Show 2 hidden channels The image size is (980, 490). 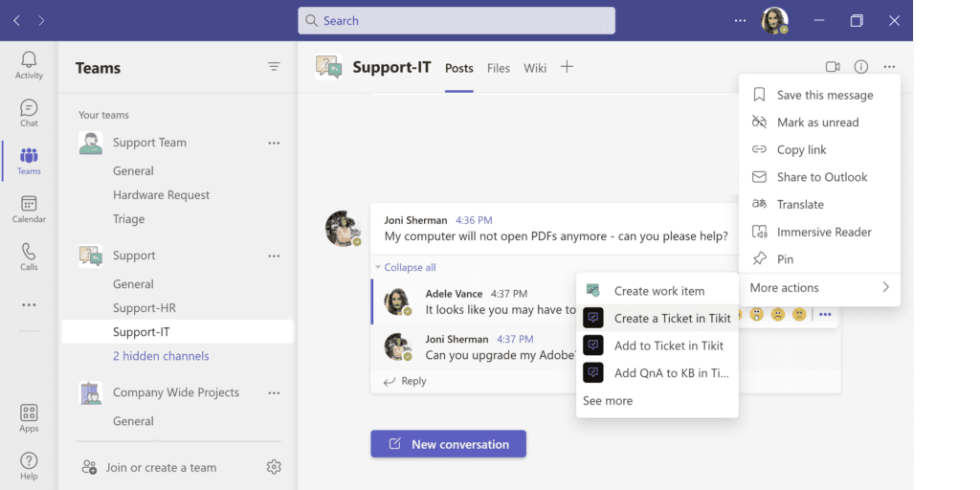coord(161,356)
